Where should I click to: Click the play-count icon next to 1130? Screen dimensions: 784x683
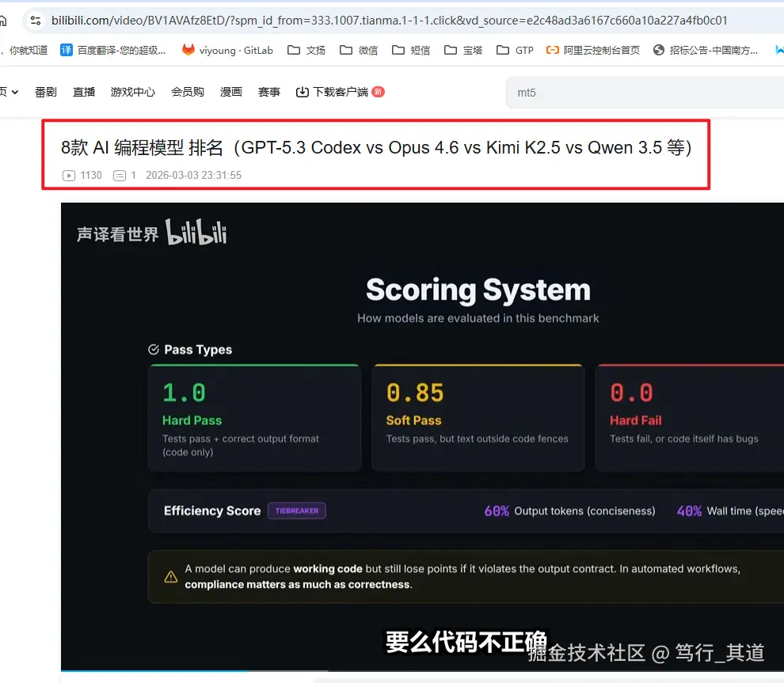[x=69, y=175]
